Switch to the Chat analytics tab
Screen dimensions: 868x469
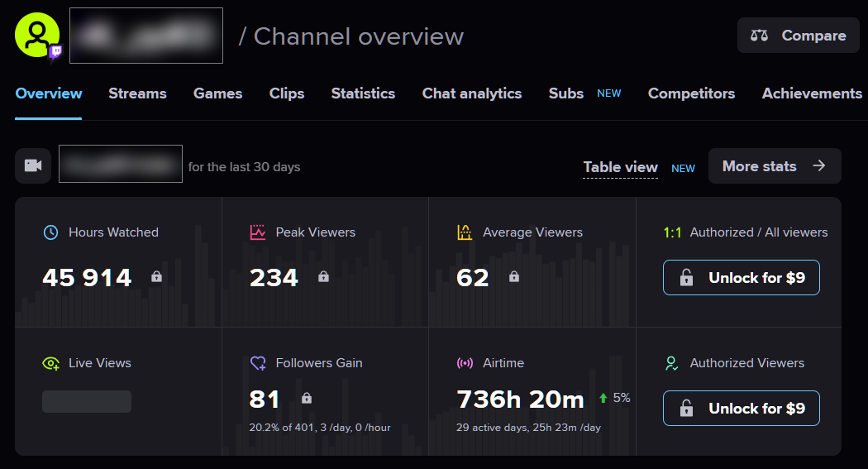coord(472,93)
